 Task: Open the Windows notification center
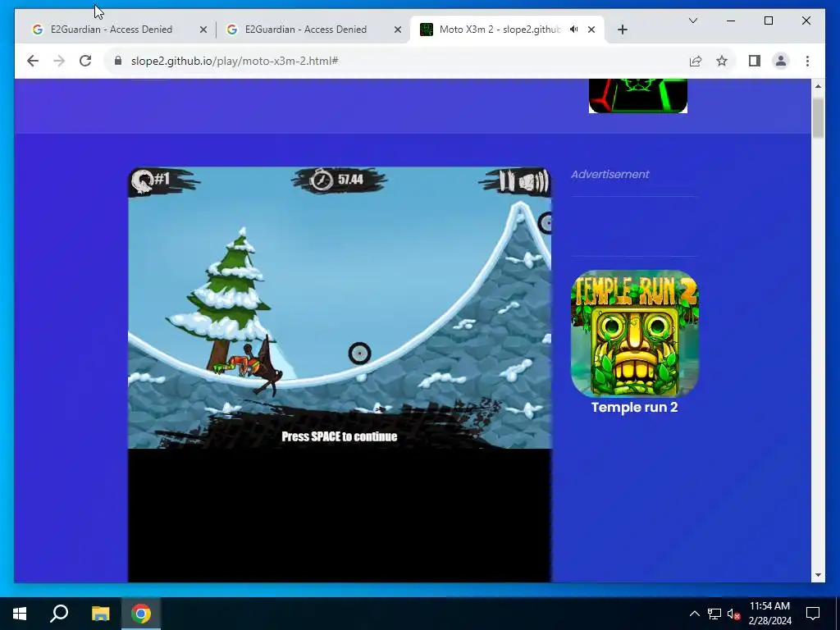click(813, 614)
